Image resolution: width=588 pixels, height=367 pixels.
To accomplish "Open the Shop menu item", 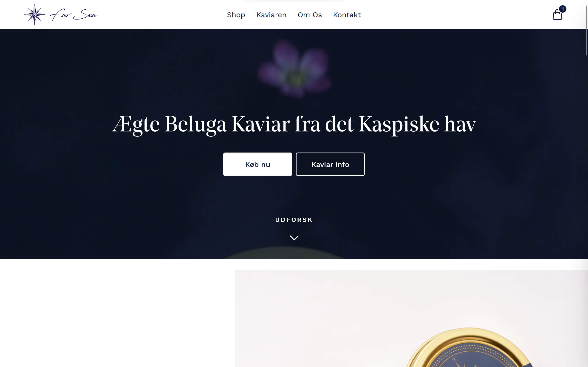I will (x=236, y=15).
